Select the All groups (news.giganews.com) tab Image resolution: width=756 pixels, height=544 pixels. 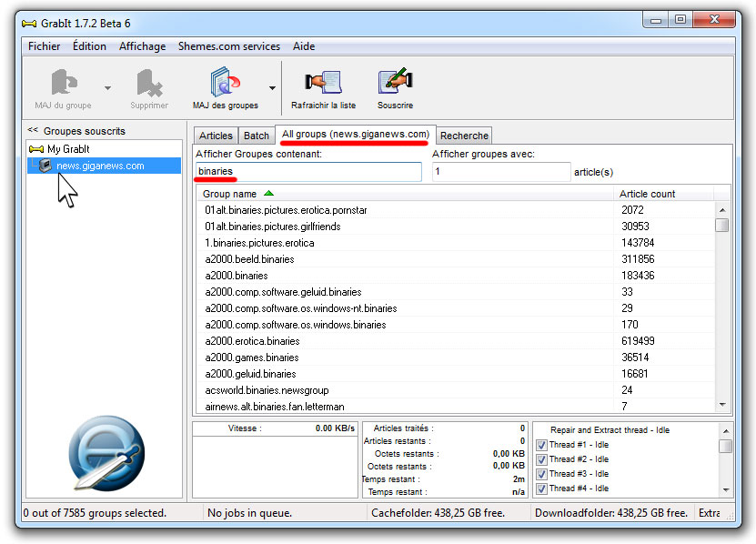point(356,134)
